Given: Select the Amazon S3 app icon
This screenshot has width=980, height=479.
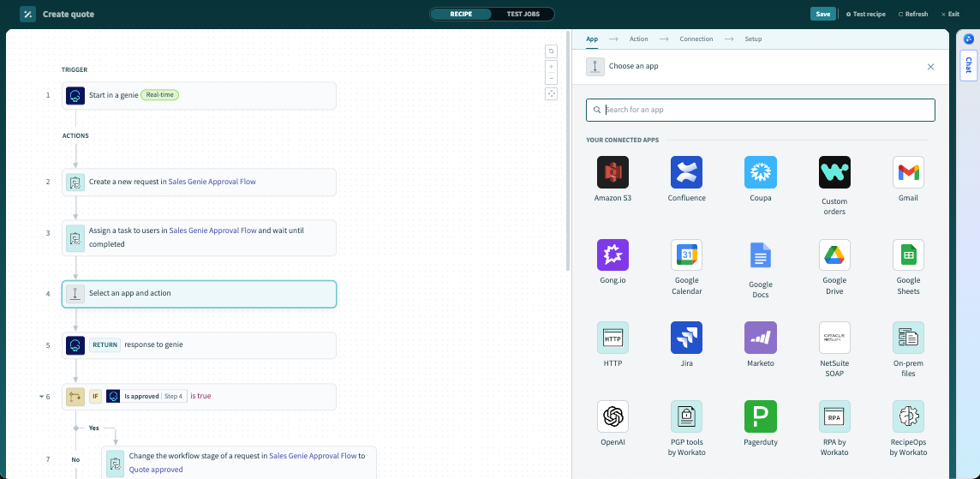Looking at the screenshot, I should (x=612, y=172).
